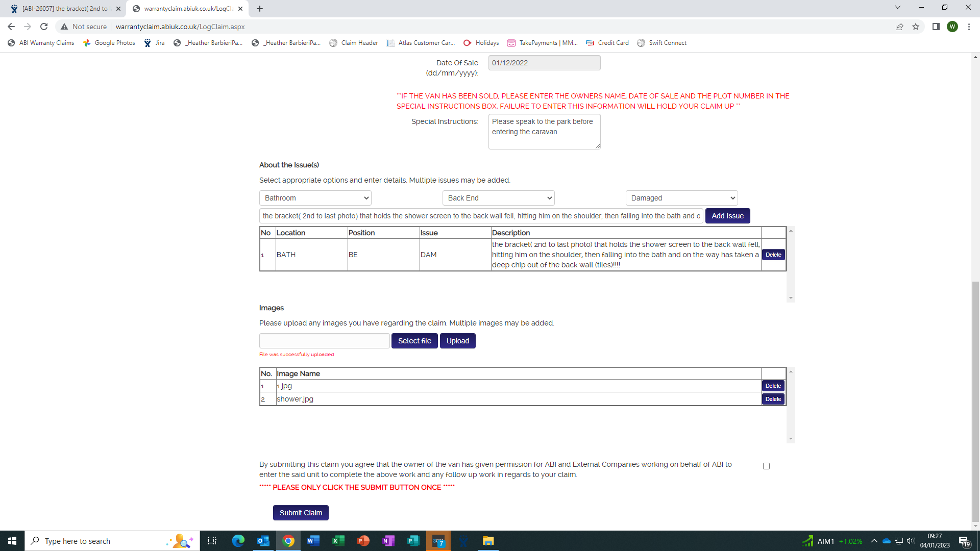
Task: Click the Add Issue button
Action: tap(727, 216)
